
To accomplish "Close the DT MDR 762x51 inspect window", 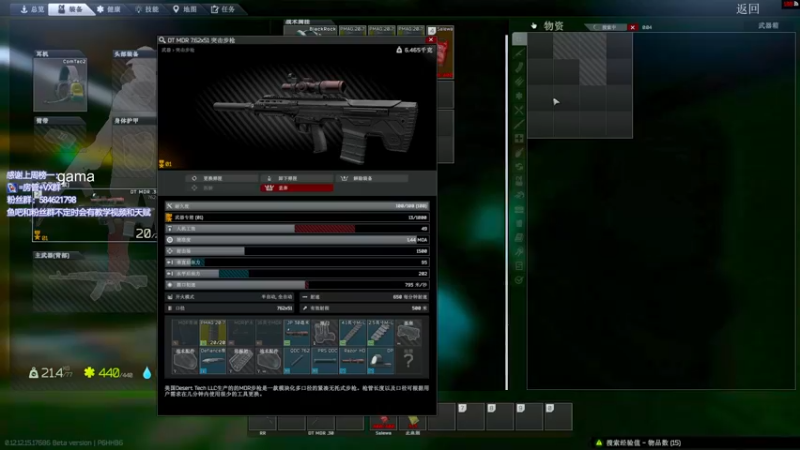I will (x=431, y=39).
